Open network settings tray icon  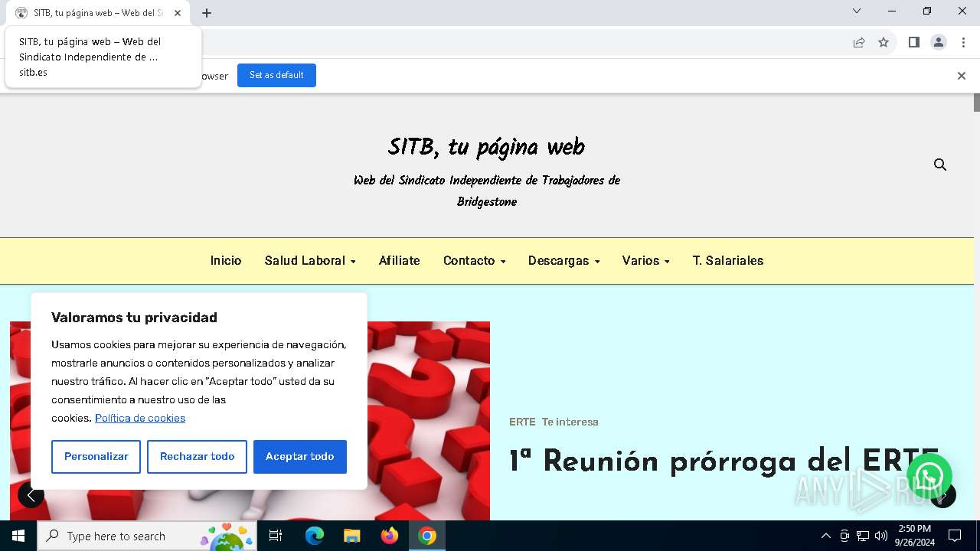pyautogui.click(x=863, y=536)
